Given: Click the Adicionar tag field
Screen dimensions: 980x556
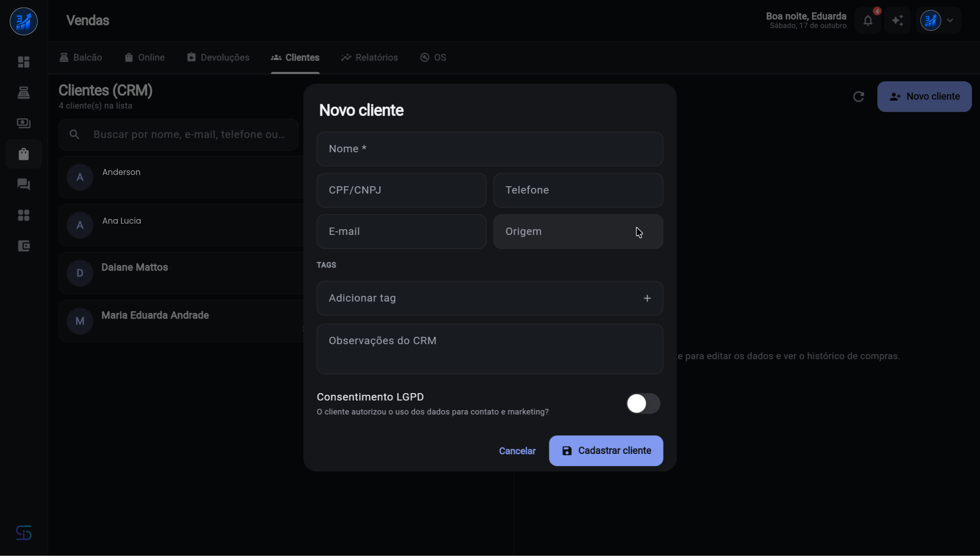Looking at the screenshot, I should [490, 298].
